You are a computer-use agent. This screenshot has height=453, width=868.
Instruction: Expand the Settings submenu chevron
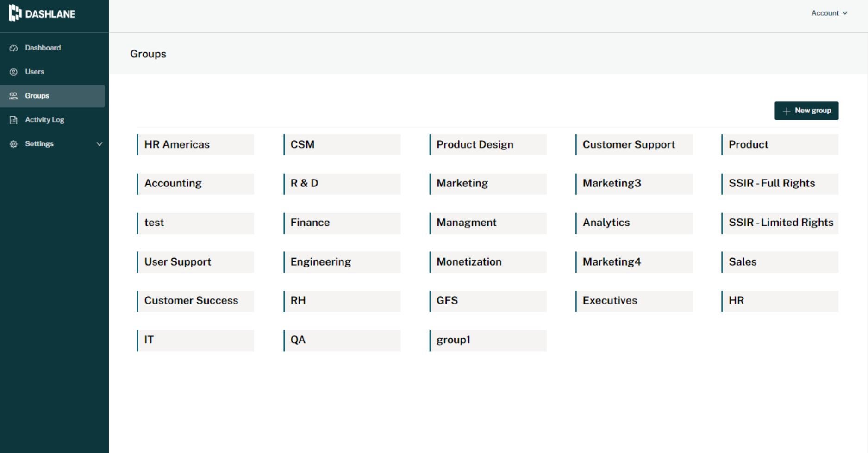pyautogui.click(x=99, y=144)
